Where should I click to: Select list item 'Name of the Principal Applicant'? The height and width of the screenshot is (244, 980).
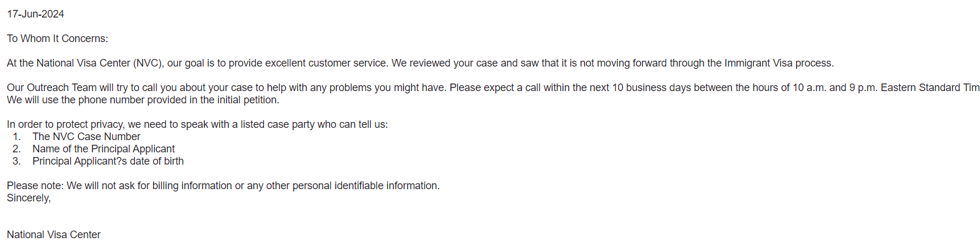point(103,149)
